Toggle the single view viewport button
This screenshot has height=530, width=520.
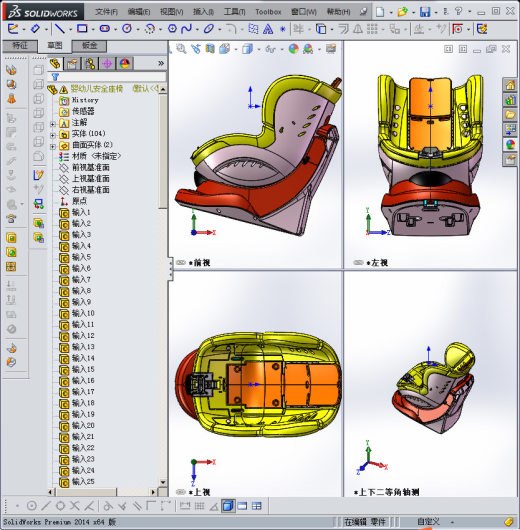(228, 506)
